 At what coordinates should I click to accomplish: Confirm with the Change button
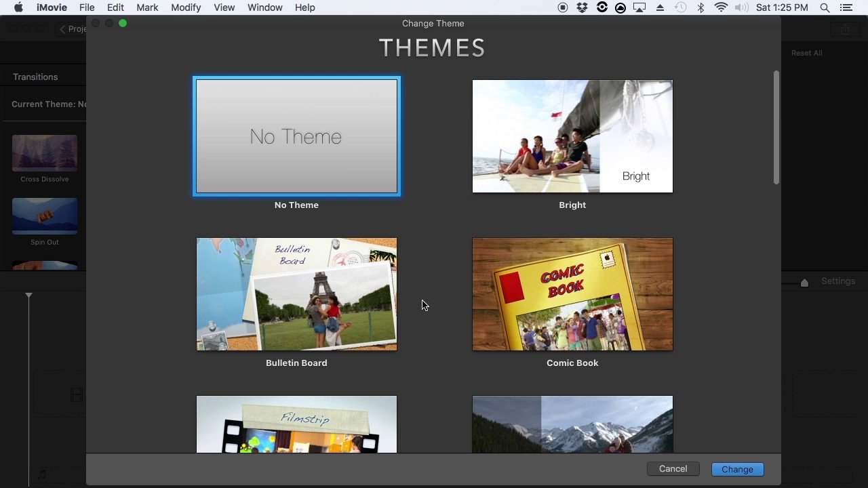737,469
